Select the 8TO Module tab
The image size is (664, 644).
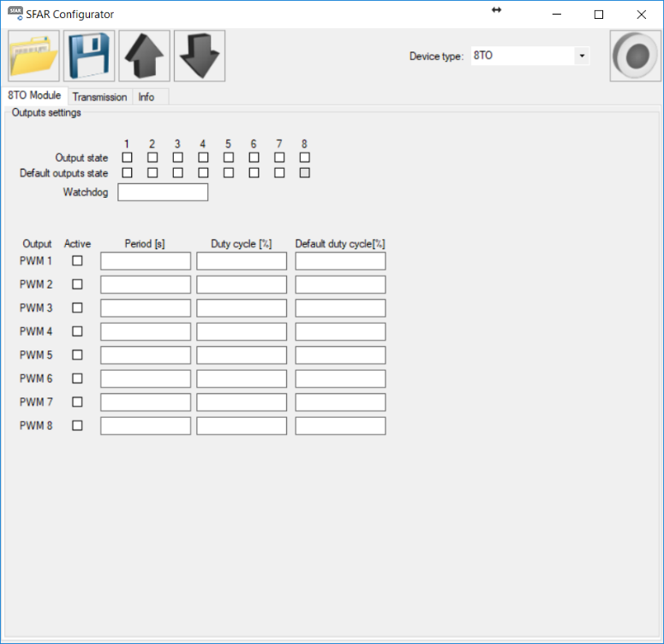tap(34, 96)
